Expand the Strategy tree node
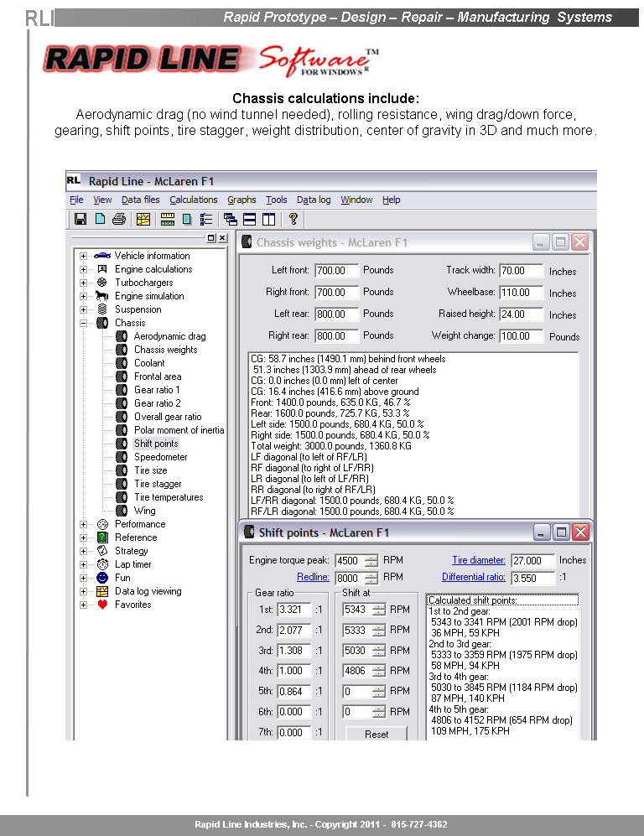Image resolution: width=644 pixels, height=836 pixels. [83, 551]
